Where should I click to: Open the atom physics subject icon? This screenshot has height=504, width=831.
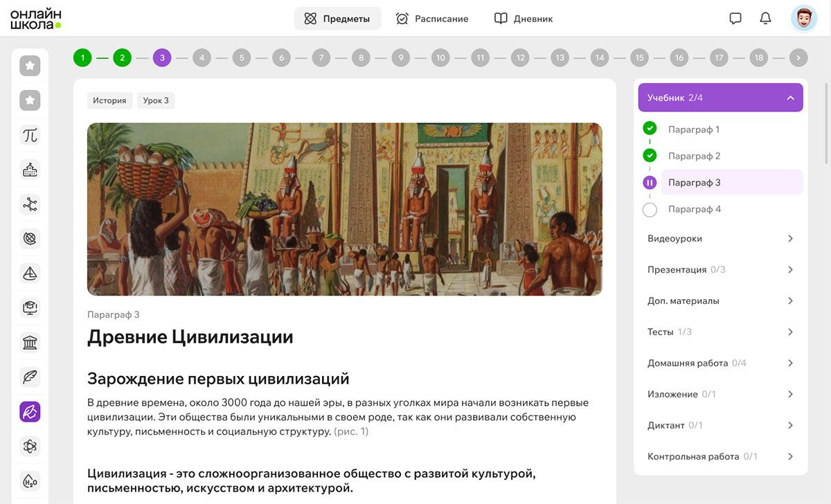pyautogui.click(x=30, y=447)
